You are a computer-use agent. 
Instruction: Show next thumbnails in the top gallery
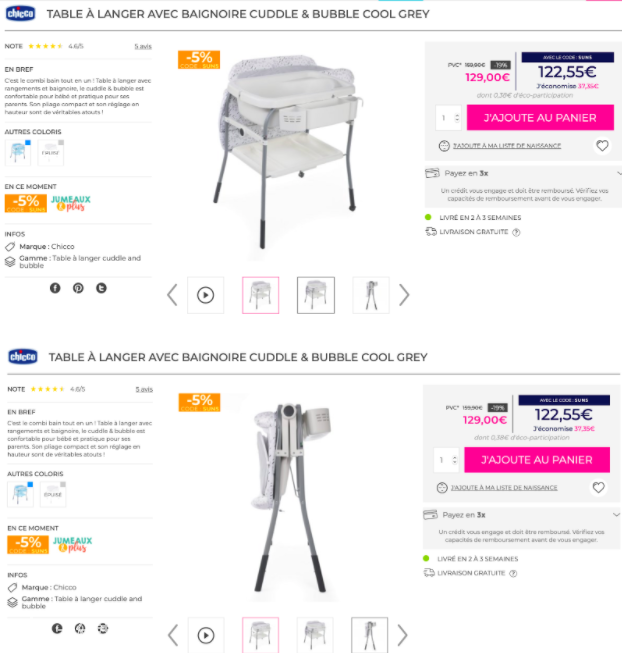click(x=403, y=295)
